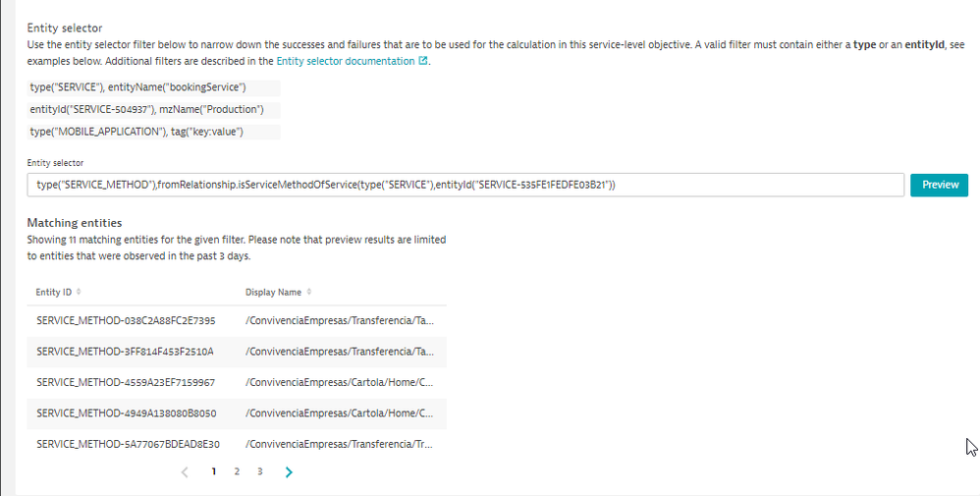This screenshot has height=496, width=980.
Task: Click the SERVICE_METHOD-4949A138080B8050 row
Action: pyautogui.click(x=126, y=413)
